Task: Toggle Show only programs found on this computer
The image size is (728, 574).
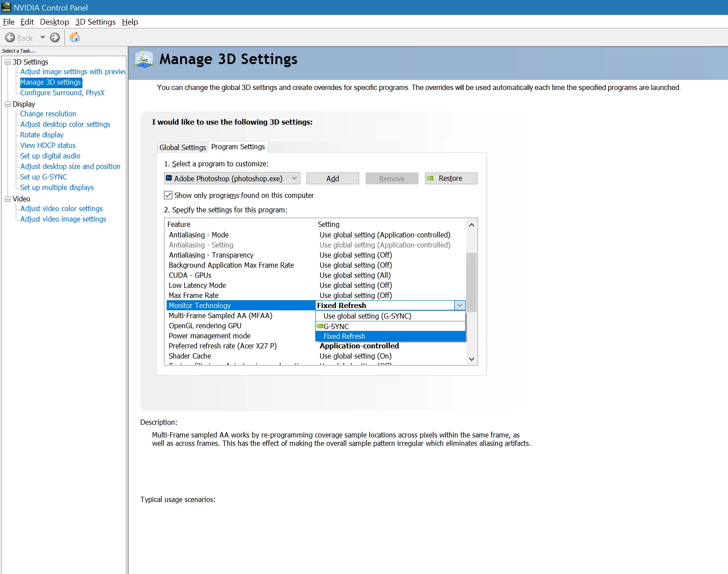Action: (168, 195)
